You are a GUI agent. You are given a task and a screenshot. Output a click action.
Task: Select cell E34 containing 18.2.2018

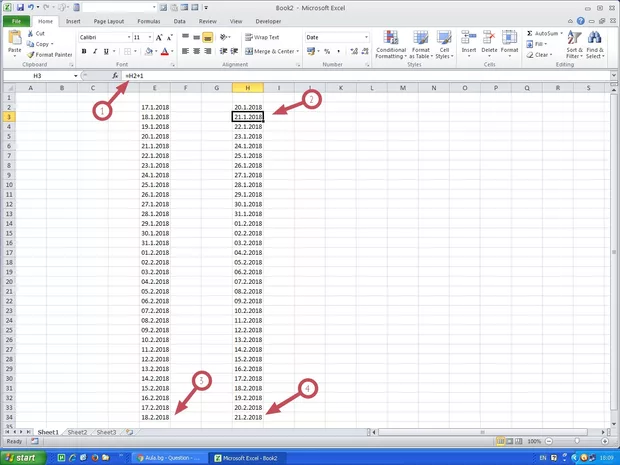pyautogui.click(x=155, y=417)
